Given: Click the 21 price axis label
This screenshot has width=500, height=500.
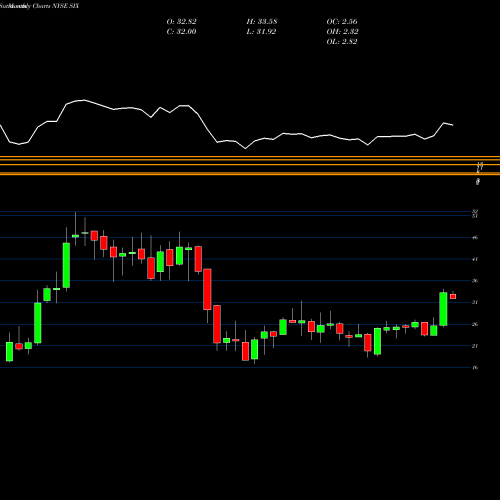Looking at the screenshot, I should 475,346.
